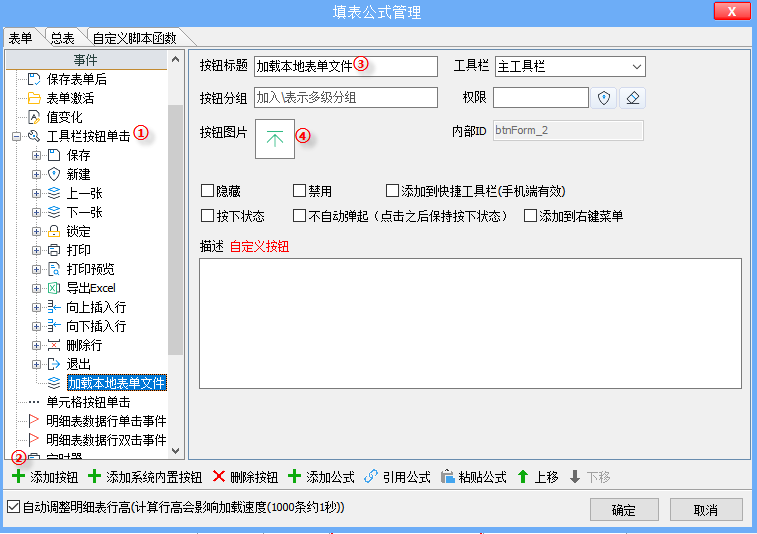Image resolution: width=757 pixels, height=534 pixels.
Task: Click tree scrollbar down arrow
Action: 176,451
